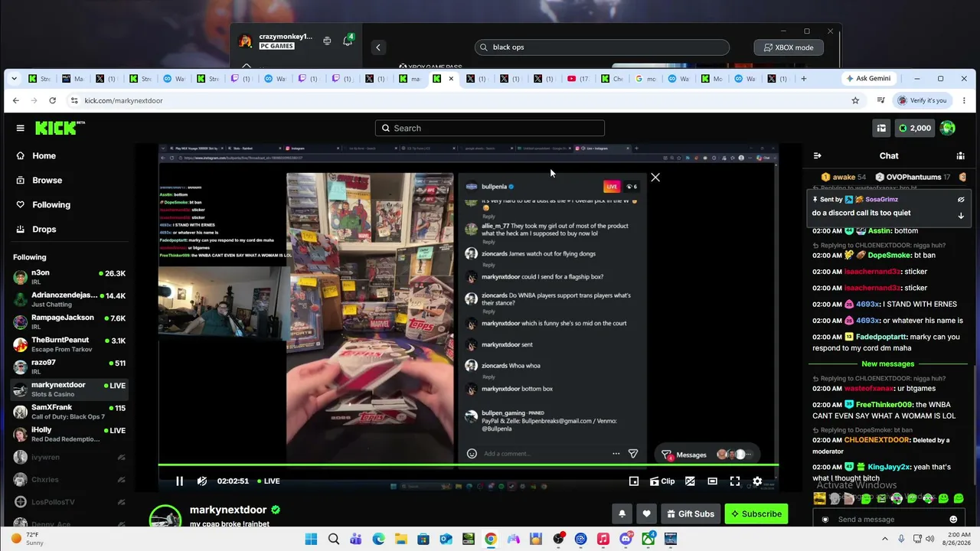Bookmark this page with star icon
The image size is (980, 551).
(x=855, y=100)
